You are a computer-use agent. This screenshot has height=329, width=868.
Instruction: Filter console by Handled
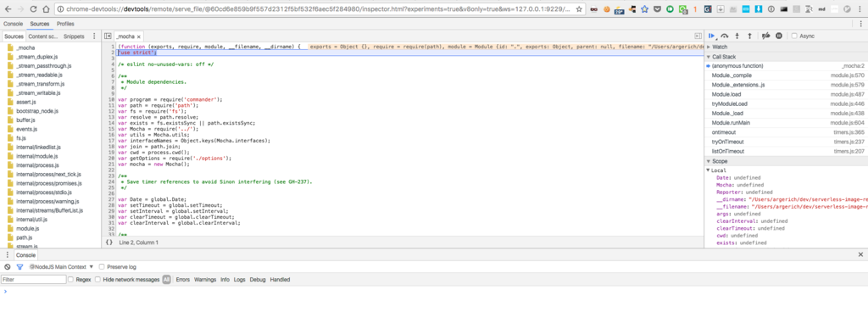[x=280, y=280]
